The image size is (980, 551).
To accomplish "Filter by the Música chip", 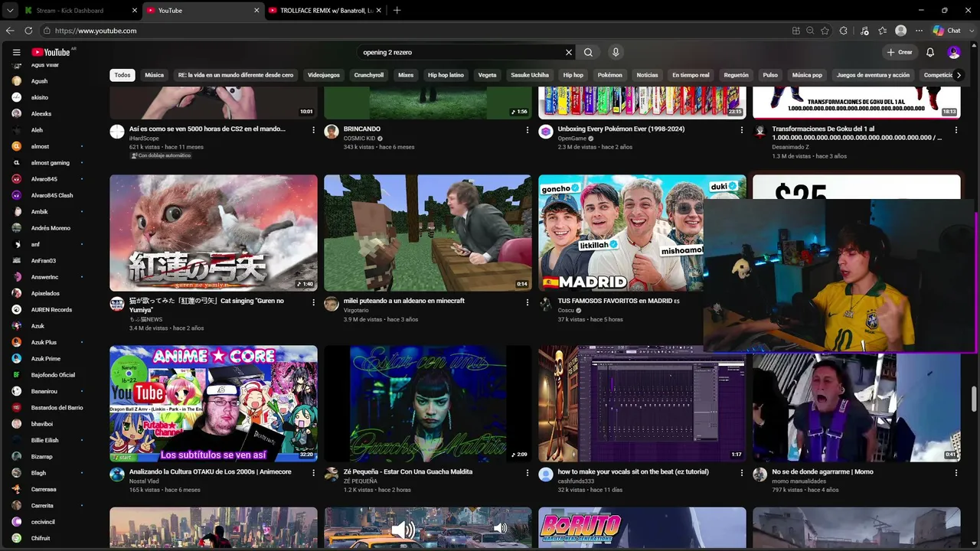I will [x=154, y=75].
